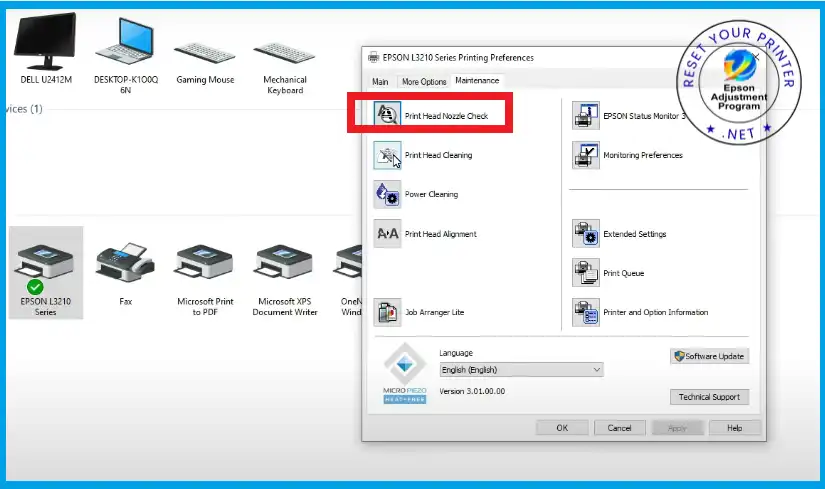The width and height of the screenshot is (825, 489).
Task: Click the printer icon in dialog title bar
Action: [374, 57]
